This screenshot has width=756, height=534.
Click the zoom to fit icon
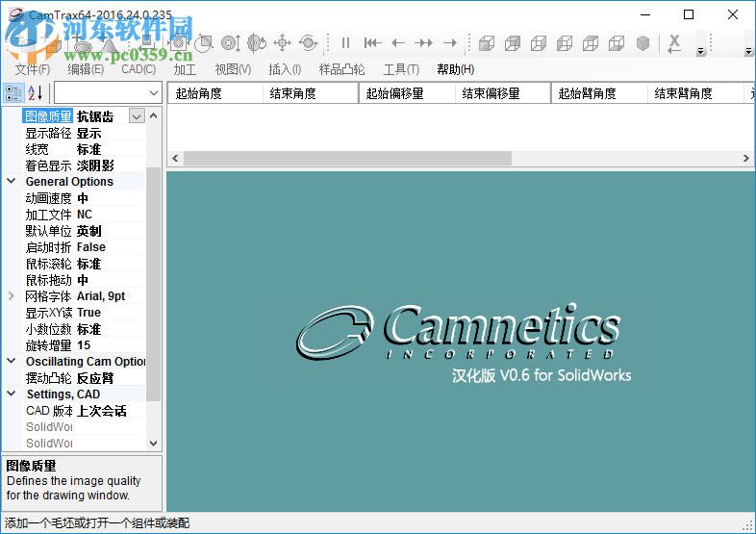click(178, 43)
